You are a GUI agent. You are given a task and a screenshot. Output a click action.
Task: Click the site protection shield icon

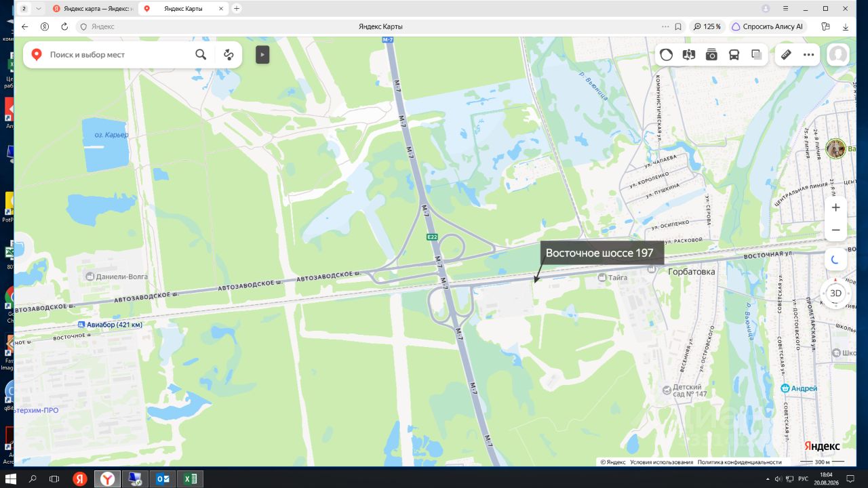tap(84, 26)
